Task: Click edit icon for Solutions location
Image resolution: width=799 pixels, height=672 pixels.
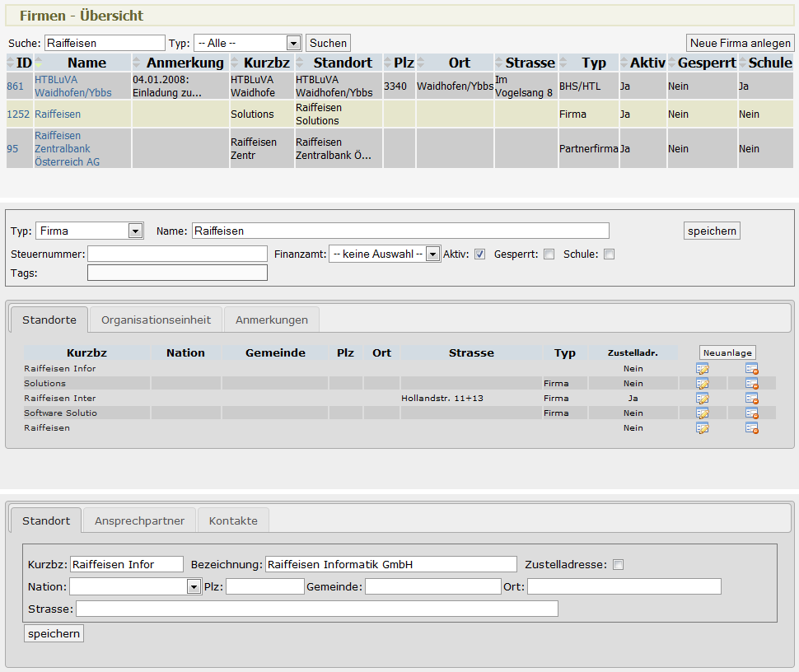Action: [x=702, y=384]
